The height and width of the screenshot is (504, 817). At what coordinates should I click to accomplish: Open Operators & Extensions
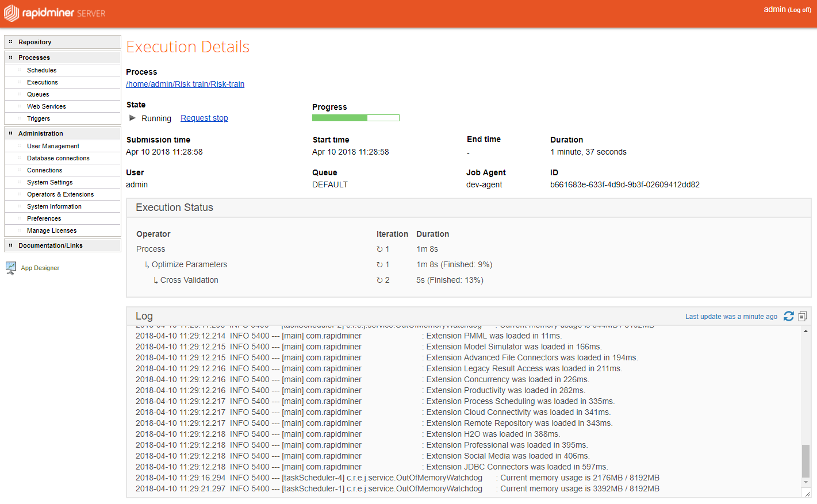60,194
